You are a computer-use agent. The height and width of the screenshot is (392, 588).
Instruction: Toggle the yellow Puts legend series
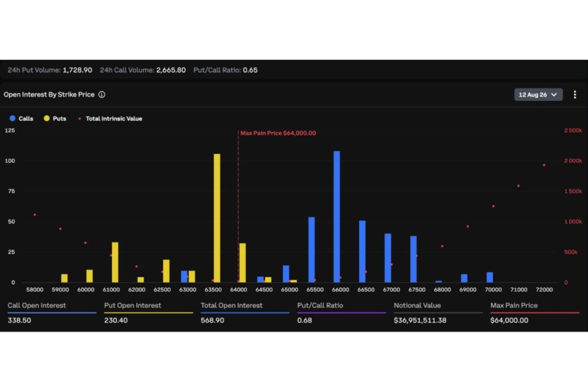pyautogui.click(x=55, y=119)
